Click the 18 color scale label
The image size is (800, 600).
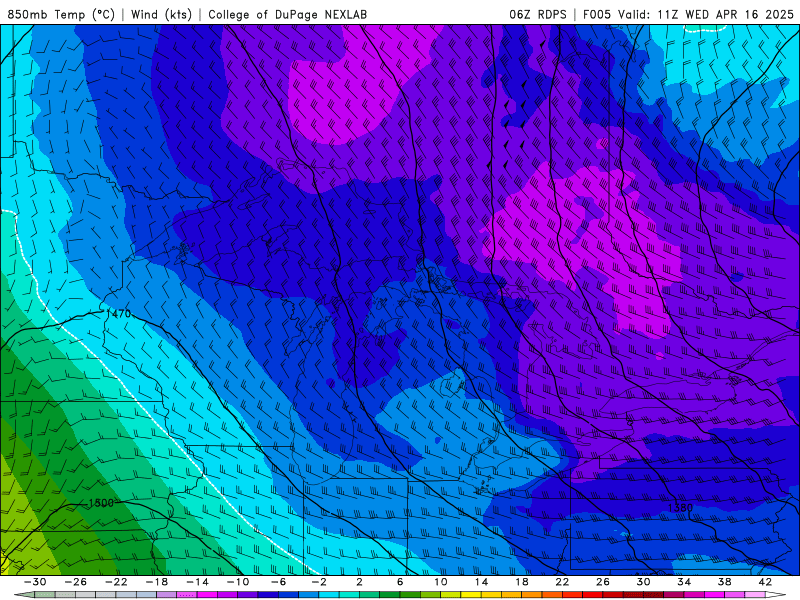point(522,582)
